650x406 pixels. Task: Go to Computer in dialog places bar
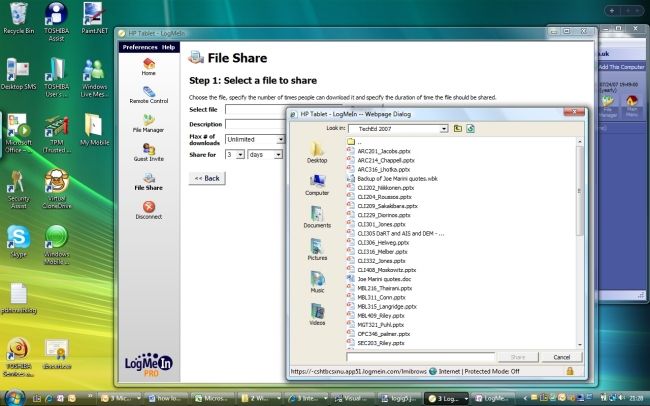click(317, 185)
